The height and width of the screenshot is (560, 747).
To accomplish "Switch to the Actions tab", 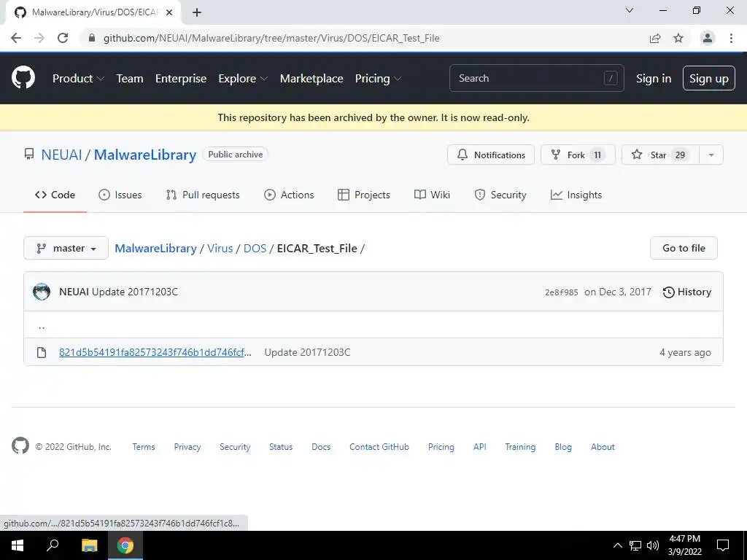I will click(x=289, y=195).
